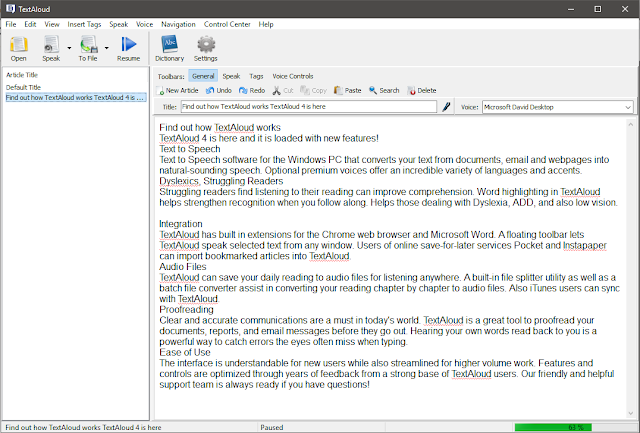Open the Edit menu
This screenshot has height=433, width=640.
point(30,24)
